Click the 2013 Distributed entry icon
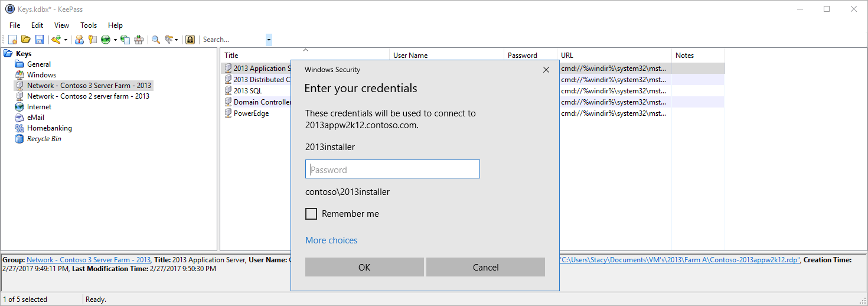The width and height of the screenshot is (868, 306). pos(228,80)
